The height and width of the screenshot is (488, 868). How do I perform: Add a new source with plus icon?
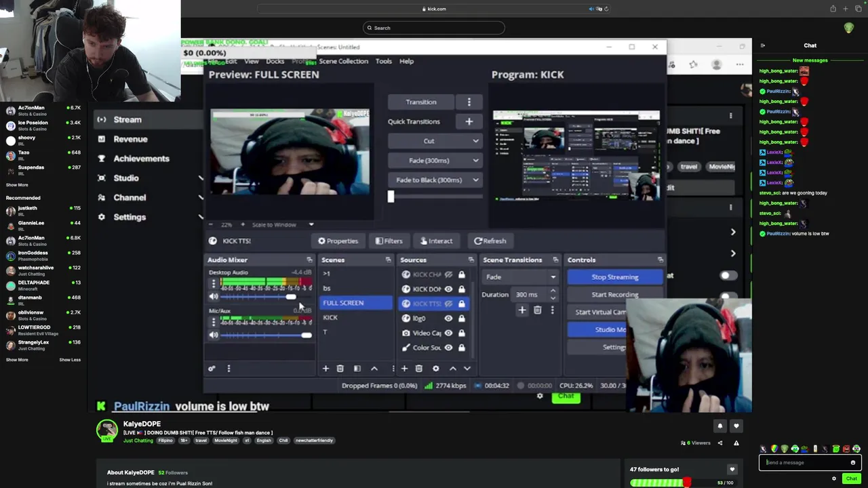(x=404, y=368)
